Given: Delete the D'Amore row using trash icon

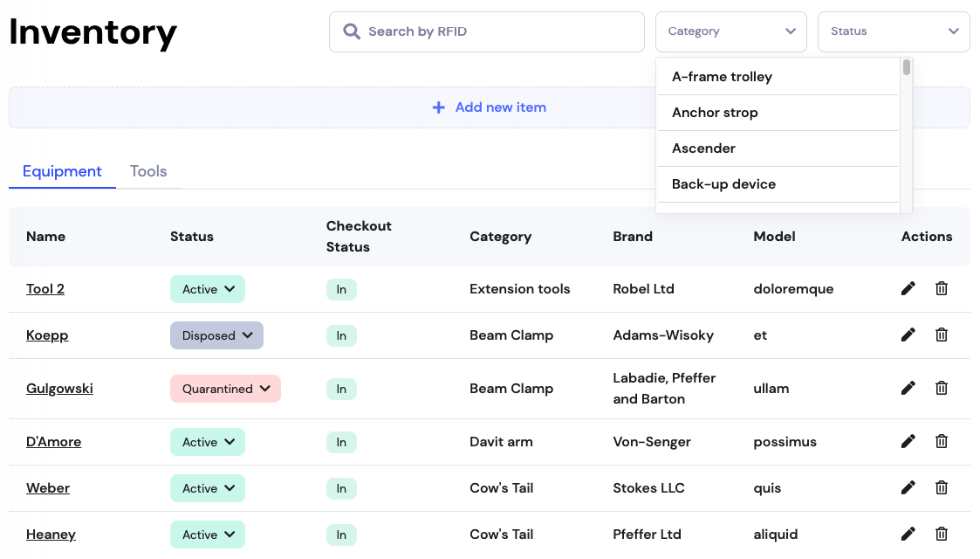Looking at the screenshot, I should [941, 440].
